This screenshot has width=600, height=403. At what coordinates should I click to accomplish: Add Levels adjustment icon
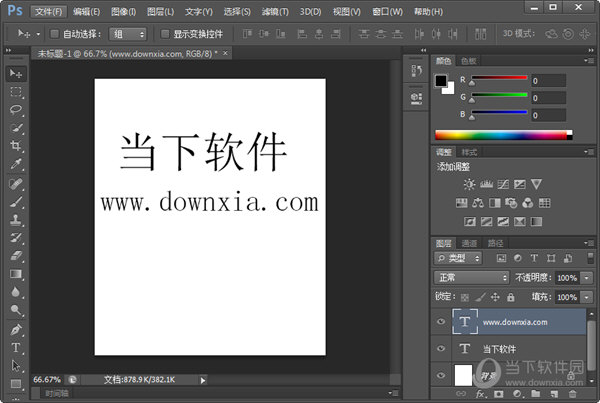(x=486, y=184)
